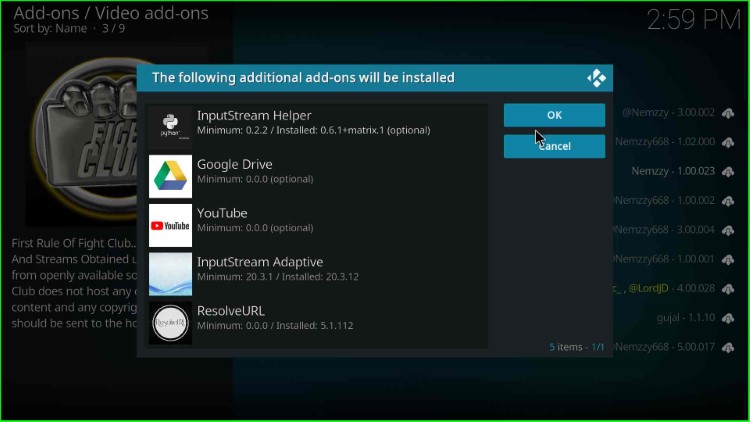Click the Kodi logo in dialog header

point(596,78)
